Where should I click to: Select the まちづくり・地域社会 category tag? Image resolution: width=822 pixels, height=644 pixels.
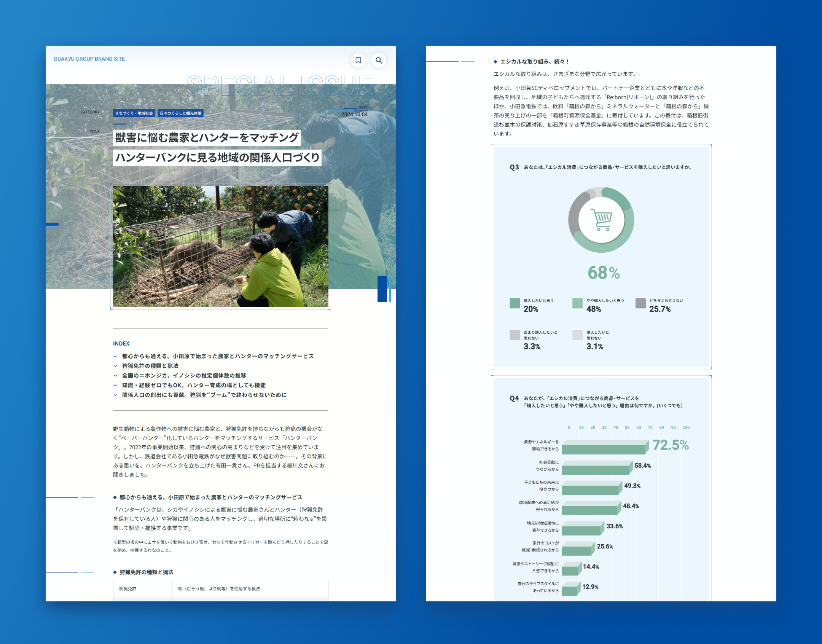pos(134,113)
